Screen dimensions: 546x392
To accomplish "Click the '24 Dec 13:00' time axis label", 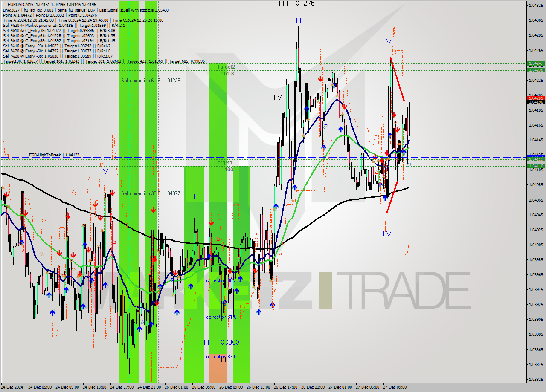I will [x=94, y=387].
